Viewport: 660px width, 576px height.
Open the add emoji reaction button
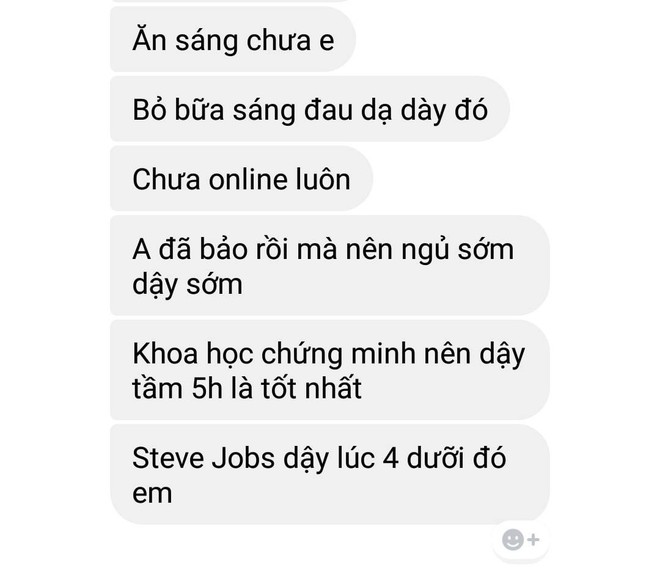click(x=521, y=539)
